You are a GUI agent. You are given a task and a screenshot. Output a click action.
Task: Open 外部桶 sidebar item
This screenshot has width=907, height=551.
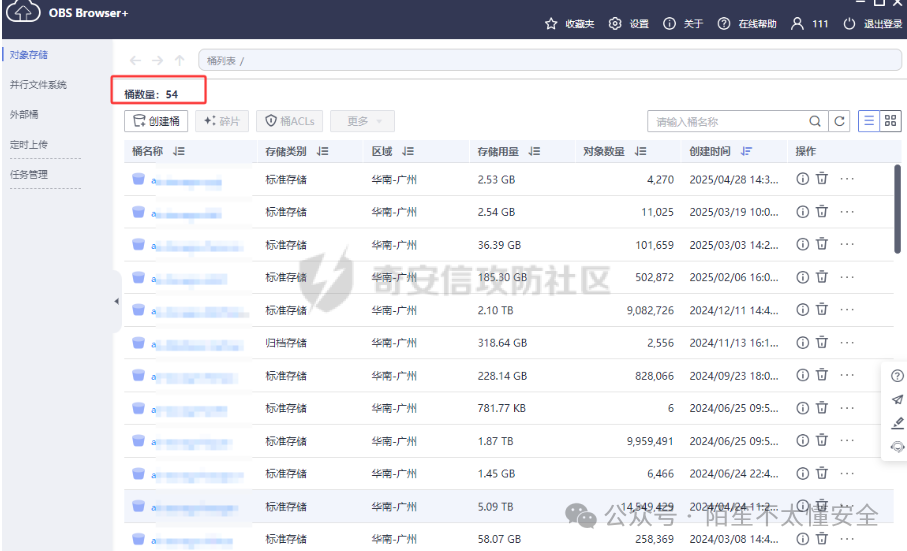click(24, 114)
